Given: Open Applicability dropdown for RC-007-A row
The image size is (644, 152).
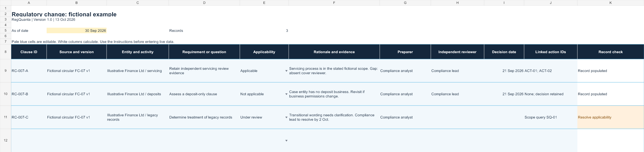Looking at the screenshot, I should (x=286, y=71).
